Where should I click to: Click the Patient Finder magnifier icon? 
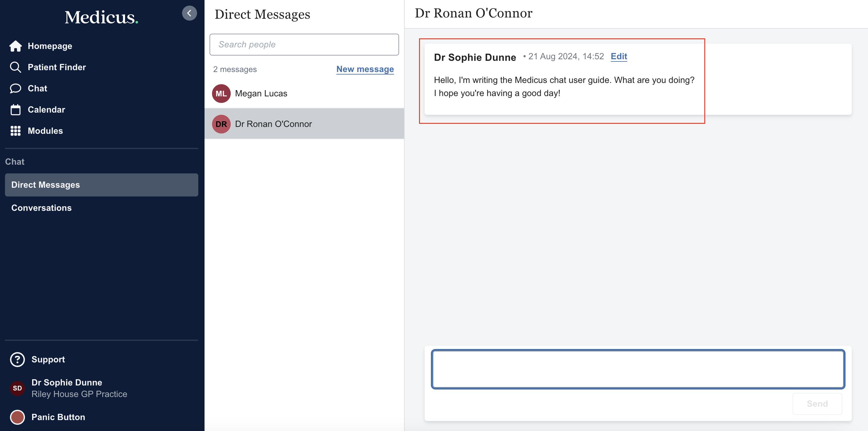click(16, 67)
